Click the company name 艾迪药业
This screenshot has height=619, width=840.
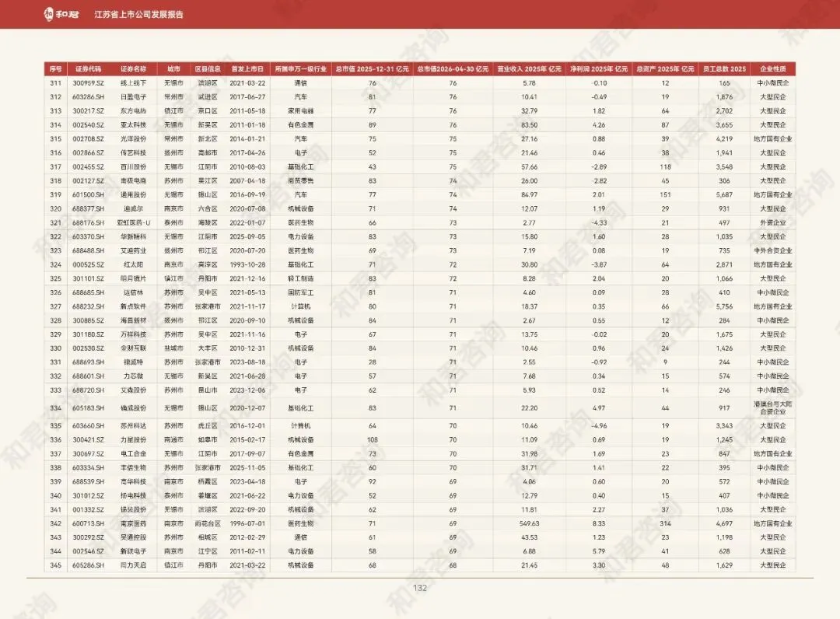[x=134, y=250]
